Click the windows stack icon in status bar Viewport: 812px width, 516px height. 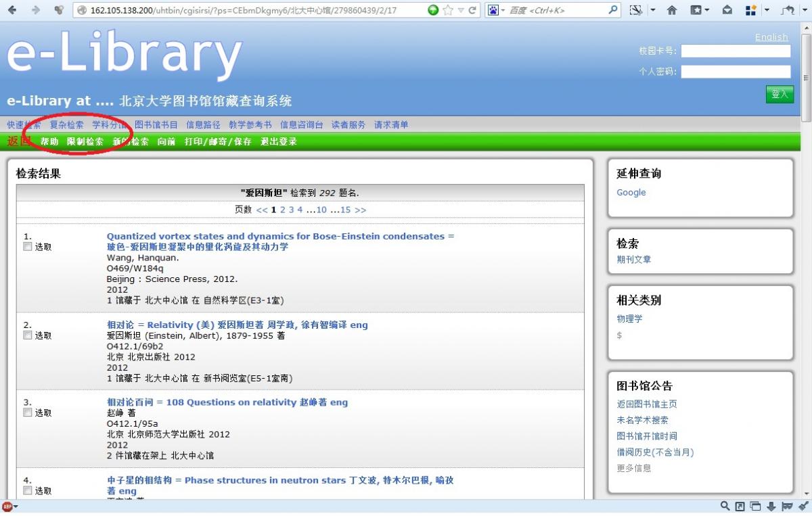756,506
